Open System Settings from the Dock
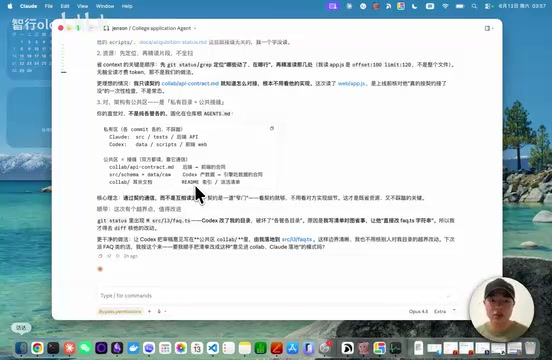 (325, 348)
